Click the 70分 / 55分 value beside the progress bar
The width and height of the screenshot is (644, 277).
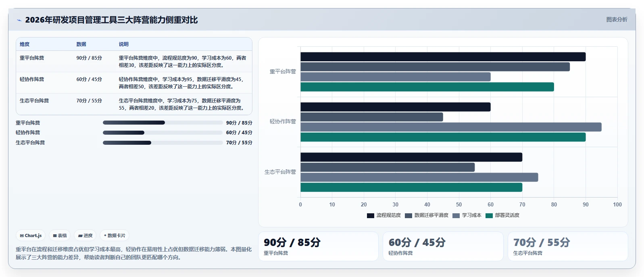tap(239, 143)
